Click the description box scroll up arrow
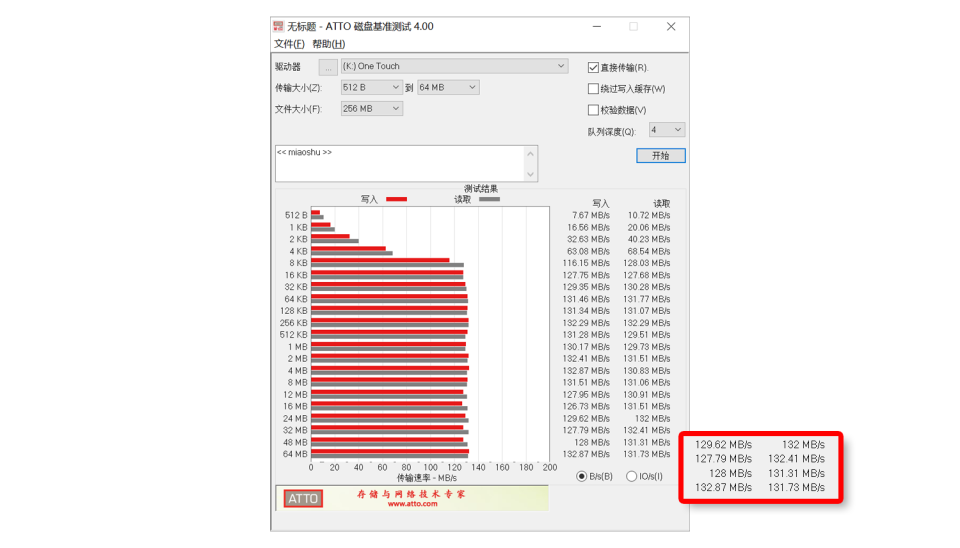This screenshot has width=960, height=548. click(530, 154)
